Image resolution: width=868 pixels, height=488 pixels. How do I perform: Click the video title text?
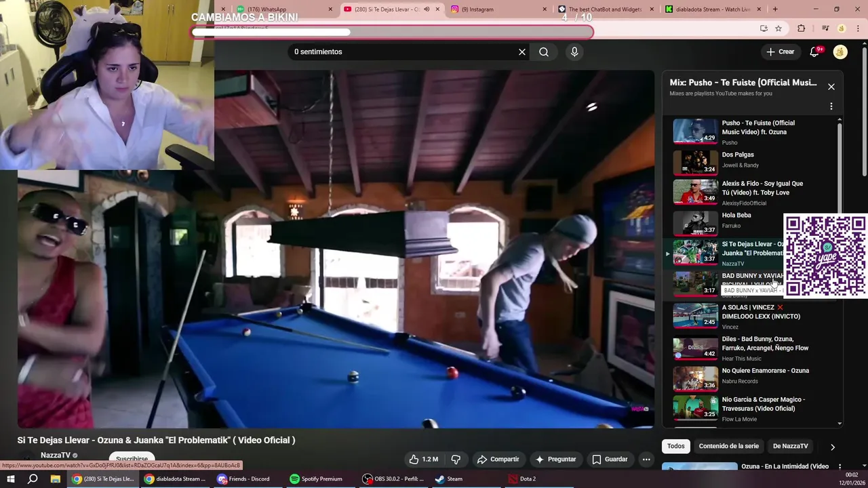[x=156, y=441]
